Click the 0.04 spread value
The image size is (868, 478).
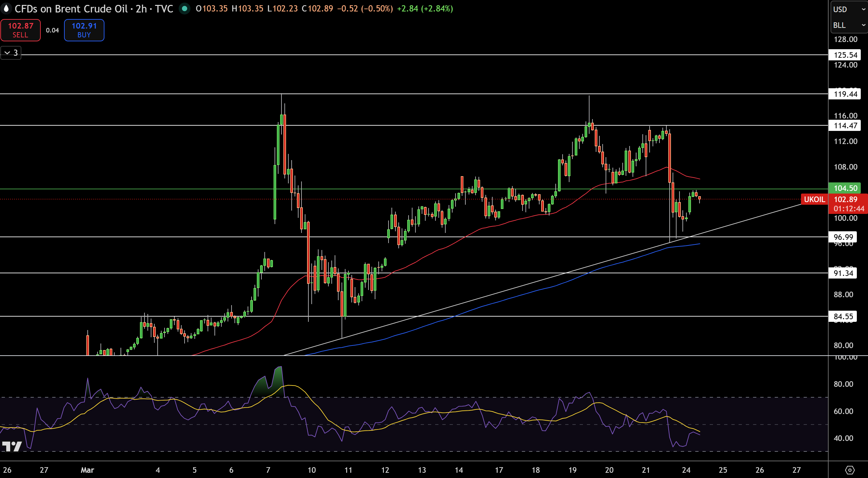click(52, 30)
